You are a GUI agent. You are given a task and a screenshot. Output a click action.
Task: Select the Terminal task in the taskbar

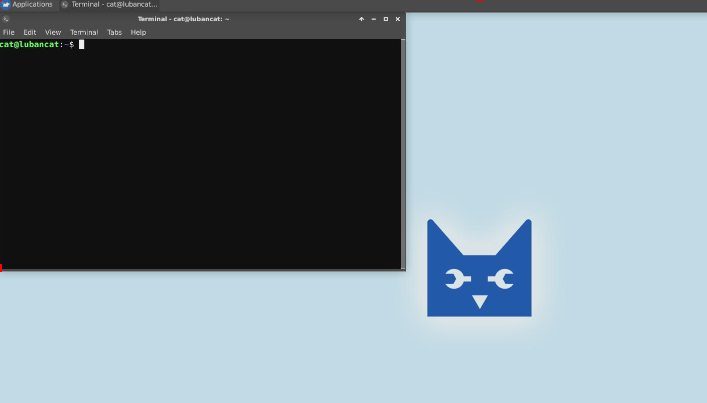click(x=110, y=5)
